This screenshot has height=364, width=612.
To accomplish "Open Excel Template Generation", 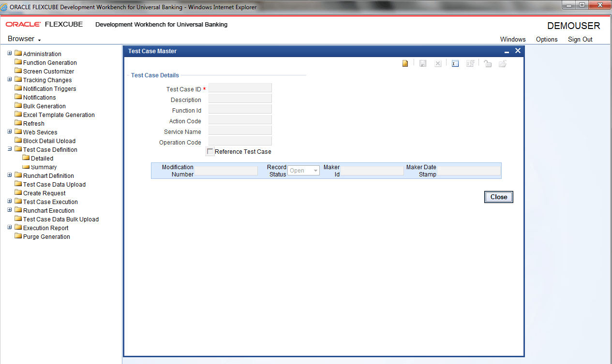I will (x=59, y=115).
